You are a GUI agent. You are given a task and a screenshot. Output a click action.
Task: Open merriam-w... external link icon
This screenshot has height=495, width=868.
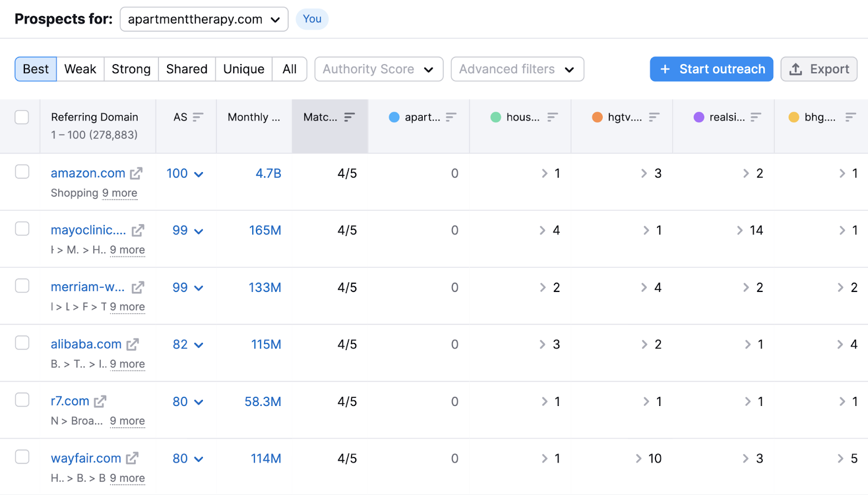coord(138,287)
